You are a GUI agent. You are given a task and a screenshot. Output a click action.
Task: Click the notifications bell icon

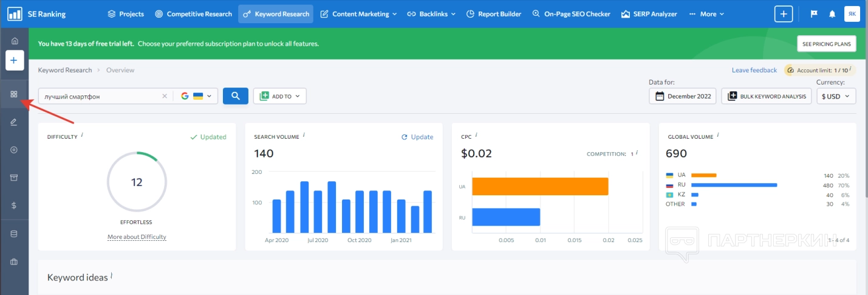[832, 14]
